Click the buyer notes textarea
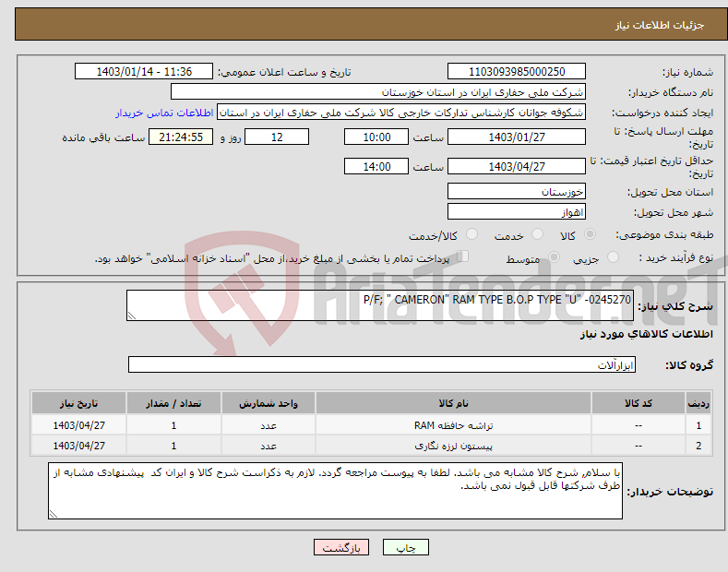Viewport: 728px width, 572px height. point(335,491)
